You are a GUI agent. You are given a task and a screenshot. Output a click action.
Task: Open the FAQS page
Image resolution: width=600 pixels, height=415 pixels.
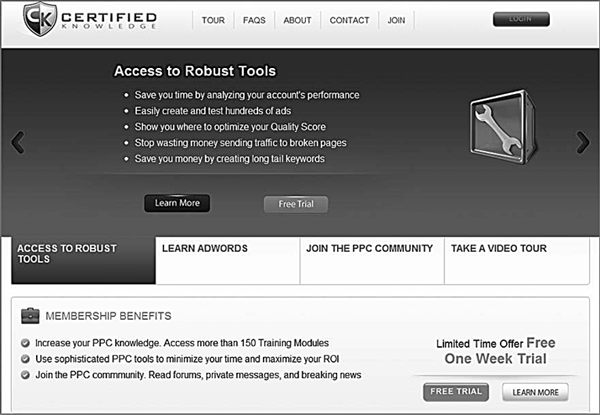click(x=254, y=20)
